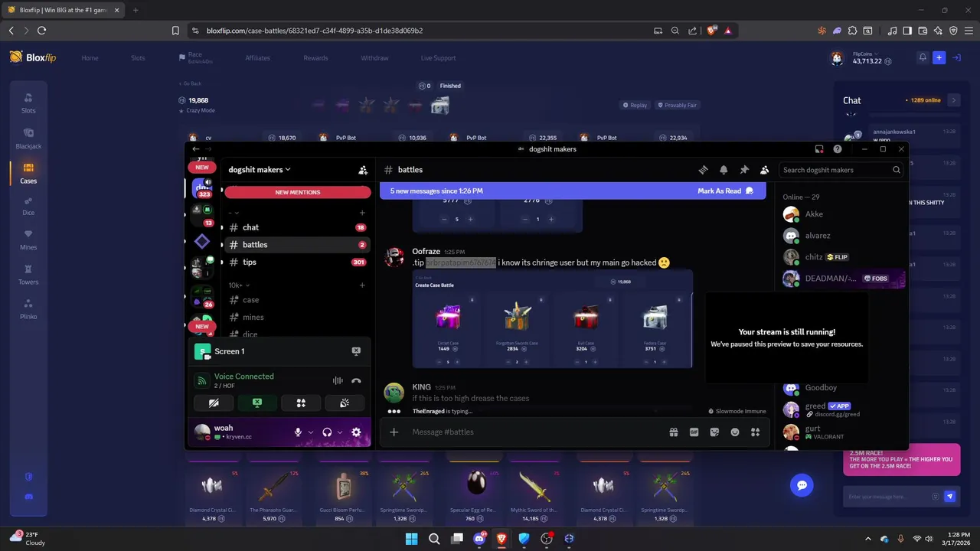The image size is (980, 551).
Task: Open Dice in Bloxflip sidebar
Action: pos(28,207)
